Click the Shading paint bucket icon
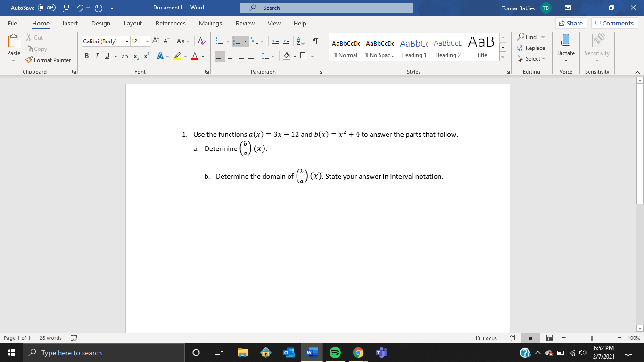Screen dimensions: 644x362 pos(286,57)
